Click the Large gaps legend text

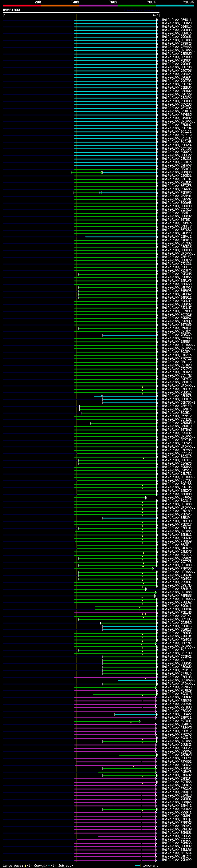[38, 865]
